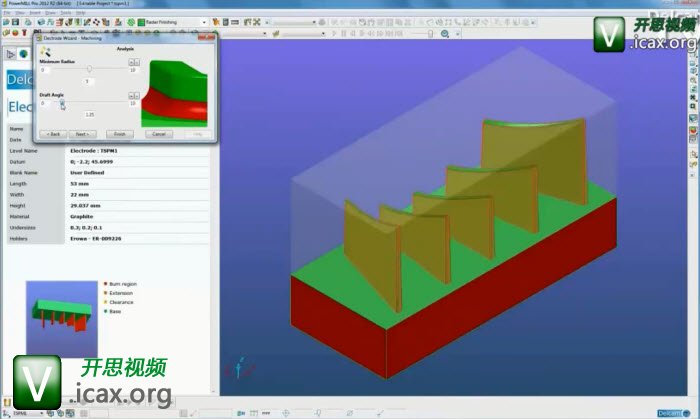This screenshot has height=419, width=700.
Task: Click the small stepper buttons beside Draft Angle
Action: (134, 96)
